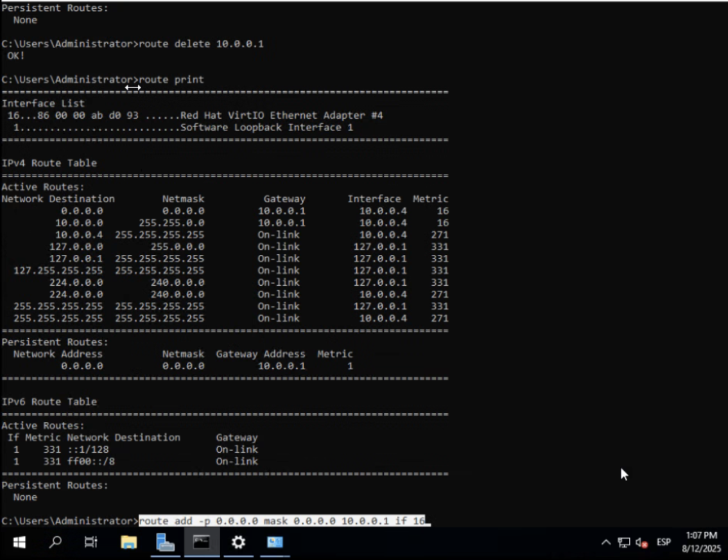
Task: Click the IPv4 'Gateway' column header
Action: [x=284, y=198]
